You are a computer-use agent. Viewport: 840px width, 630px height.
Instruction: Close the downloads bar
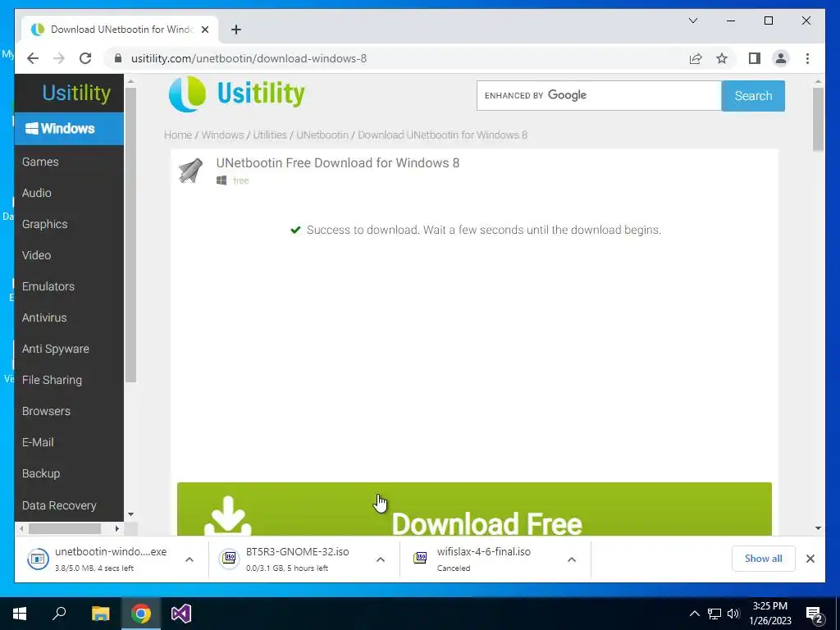tap(810, 559)
